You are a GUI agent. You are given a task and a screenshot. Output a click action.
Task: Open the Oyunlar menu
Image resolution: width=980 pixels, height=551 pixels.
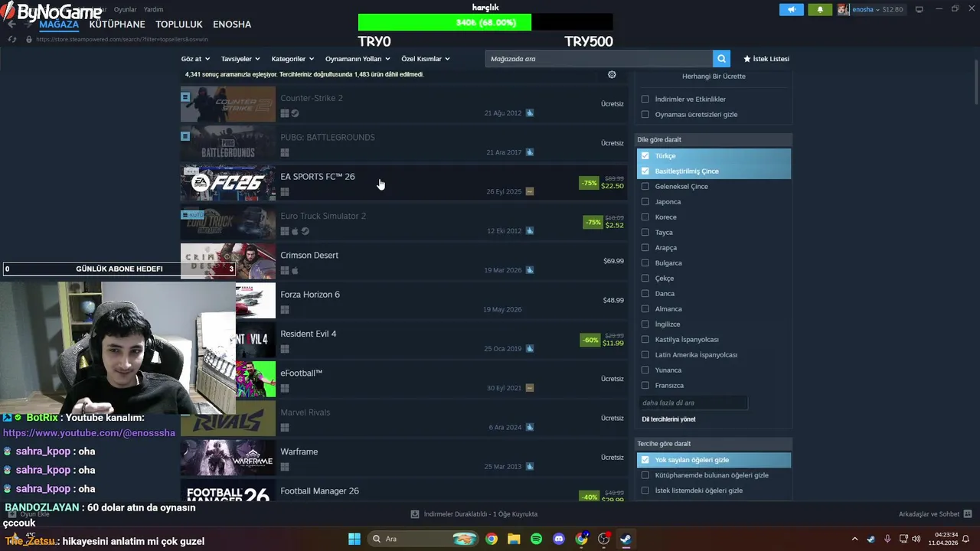[x=125, y=10]
